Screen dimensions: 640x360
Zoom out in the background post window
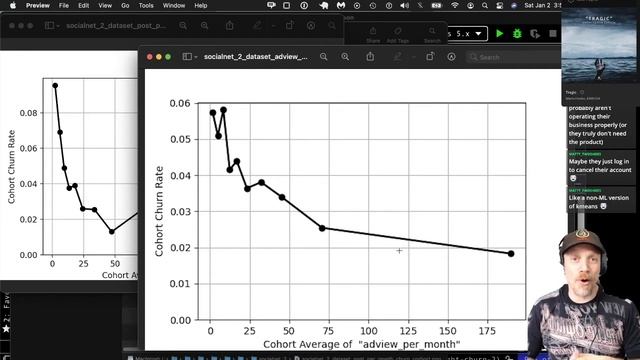(x=183, y=25)
